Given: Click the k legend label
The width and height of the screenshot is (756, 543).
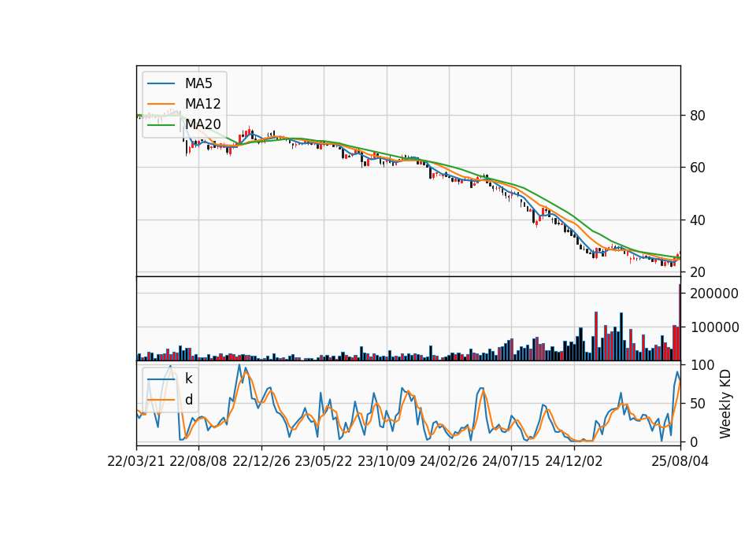Looking at the screenshot, I should click(x=188, y=379).
